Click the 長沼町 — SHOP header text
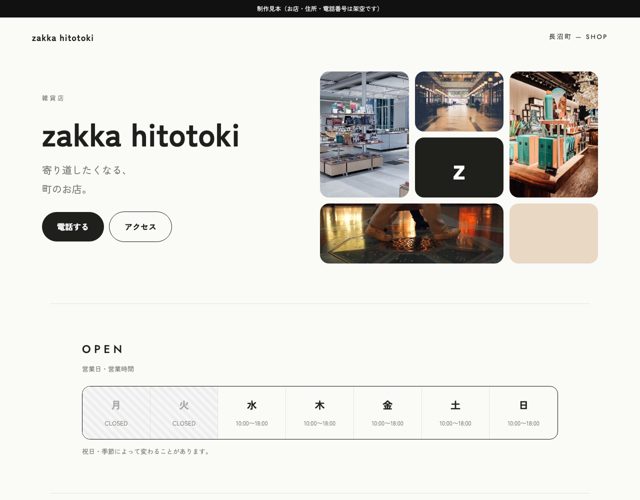Screen dimensions: 640x500 click(x=578, y=37)
